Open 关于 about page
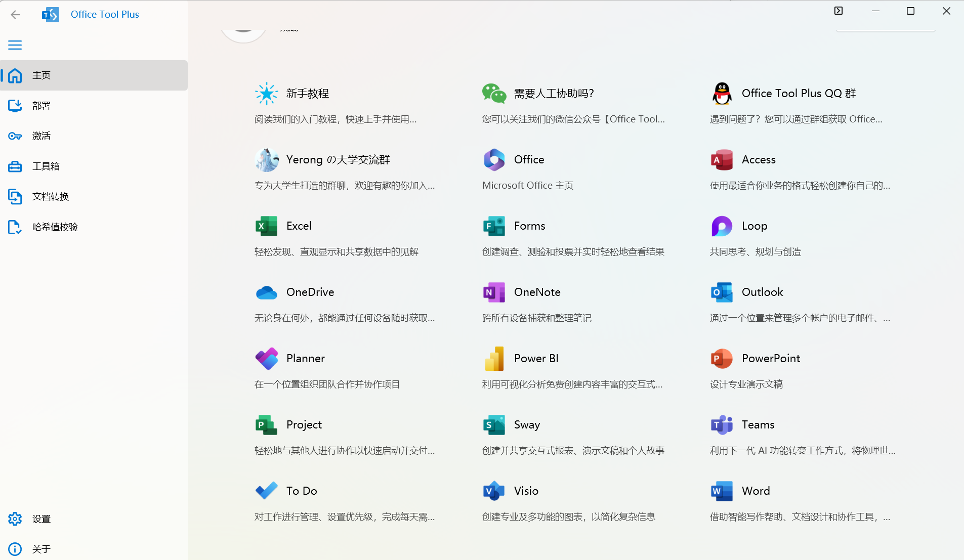Viewport: 964px width, 560px height. pyautogui.click(x=94, y=549)
